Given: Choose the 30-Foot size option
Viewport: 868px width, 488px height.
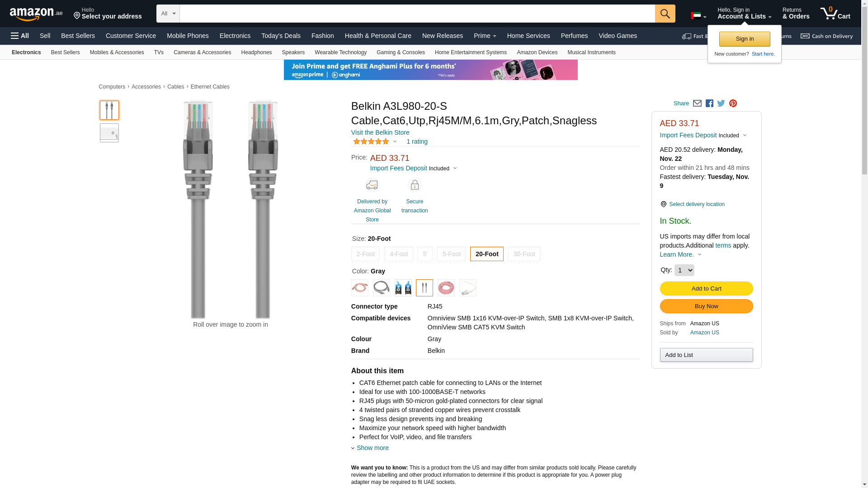Looking at the screenshot, I should pos(524,254).
